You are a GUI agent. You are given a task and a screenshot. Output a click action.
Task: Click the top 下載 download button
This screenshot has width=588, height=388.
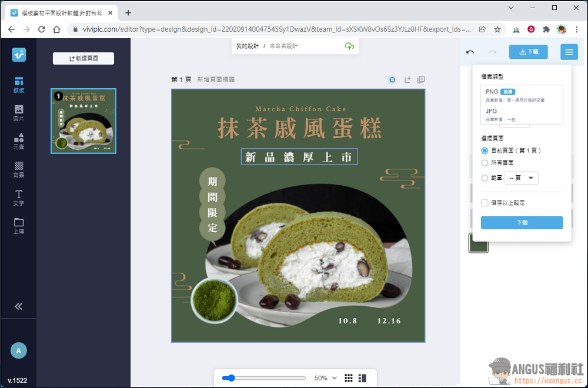pos(529,52)
